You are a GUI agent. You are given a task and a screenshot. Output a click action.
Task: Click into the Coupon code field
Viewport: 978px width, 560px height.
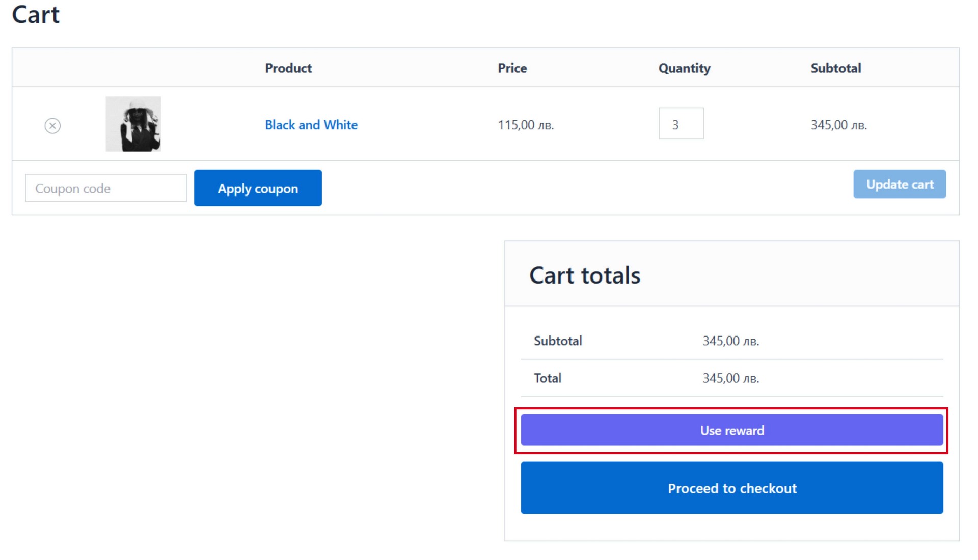(x=106, y=188)
